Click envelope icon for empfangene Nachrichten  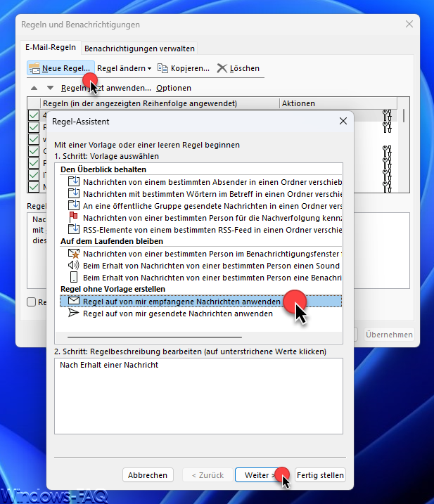[x=74, y=301]
